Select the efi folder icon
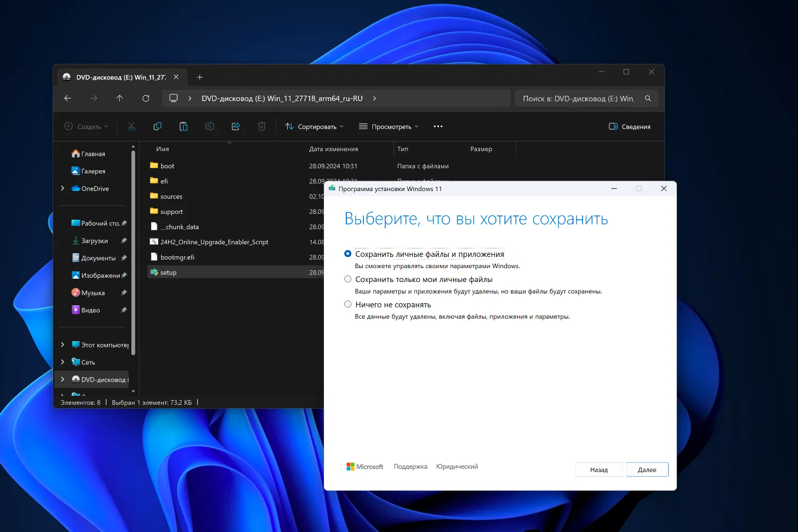Image resolution: width=798 pixels, height=532 pixels. point(154,181)
